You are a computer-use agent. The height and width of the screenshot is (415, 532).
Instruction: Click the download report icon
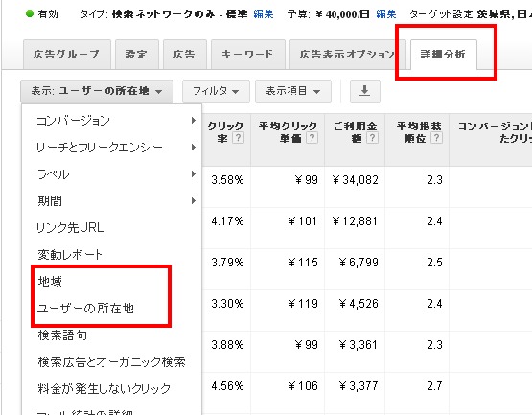[x=365, y=91]
